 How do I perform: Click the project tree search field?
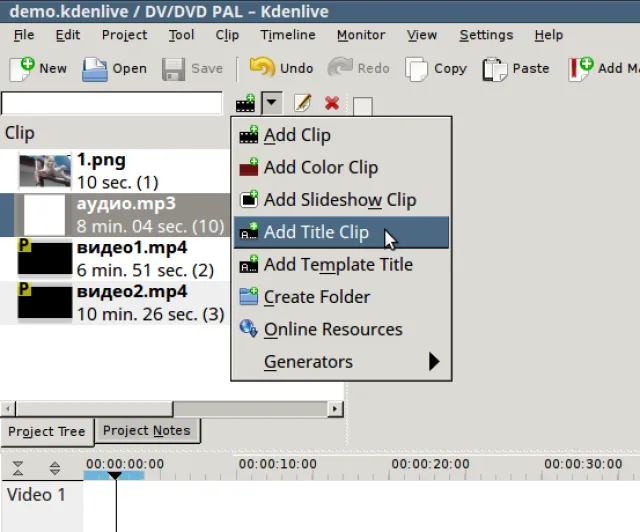pyautogui.click(x=112, y=103)
